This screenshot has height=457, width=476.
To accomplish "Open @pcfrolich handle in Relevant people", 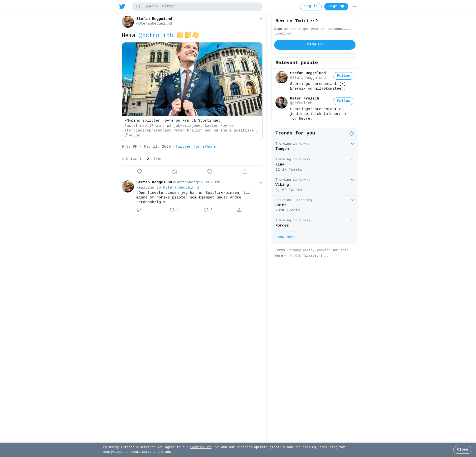I will [x=301, y=103].
